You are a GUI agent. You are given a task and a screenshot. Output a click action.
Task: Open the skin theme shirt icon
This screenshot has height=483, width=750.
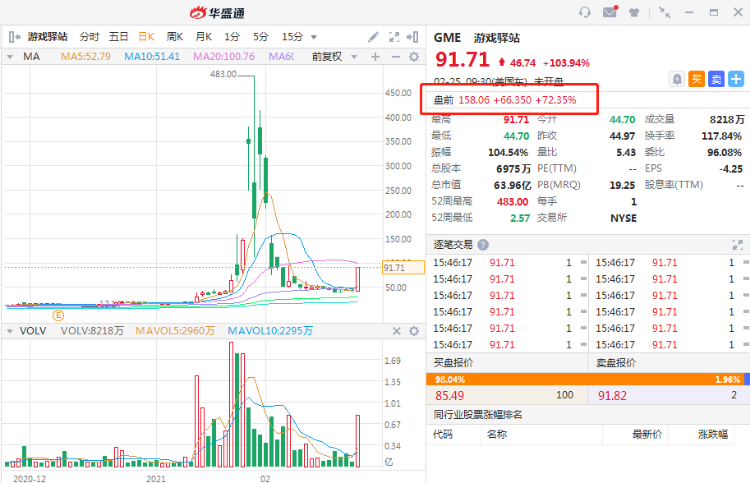point(634,12)
